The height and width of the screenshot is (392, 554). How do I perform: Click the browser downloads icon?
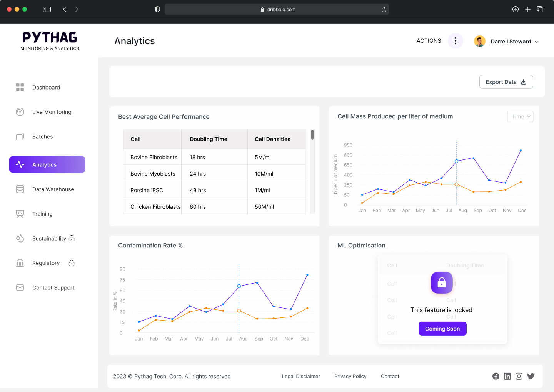pos(516,9)
